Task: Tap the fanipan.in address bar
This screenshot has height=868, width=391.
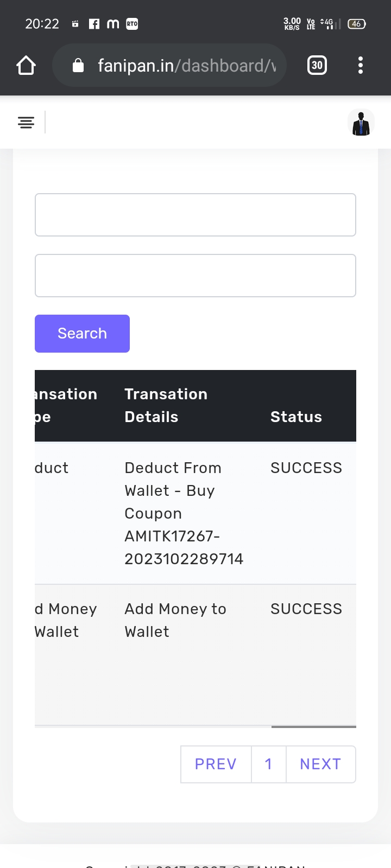Action: pyautogui.click(x=185, y=66)
